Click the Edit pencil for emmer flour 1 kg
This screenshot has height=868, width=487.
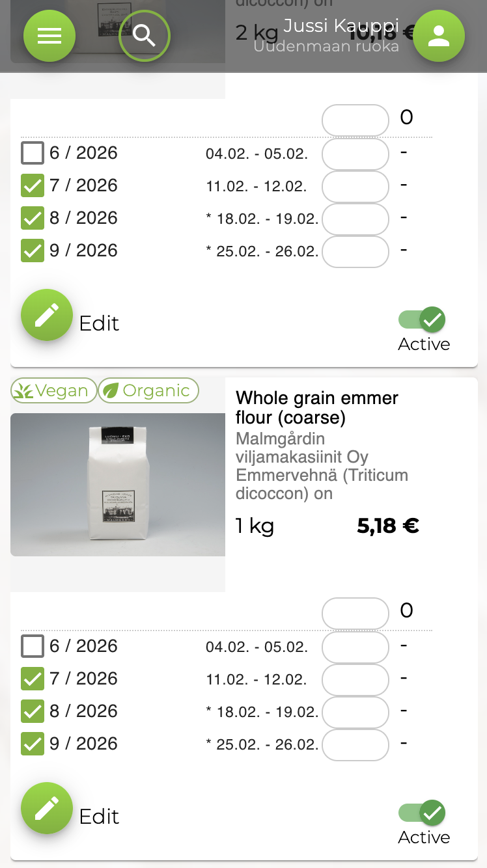tap(46, 809)
